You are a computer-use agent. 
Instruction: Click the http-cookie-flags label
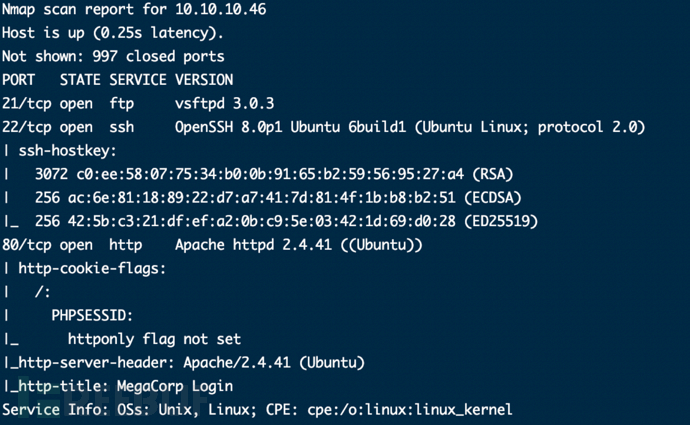click(x=92, y=268)
